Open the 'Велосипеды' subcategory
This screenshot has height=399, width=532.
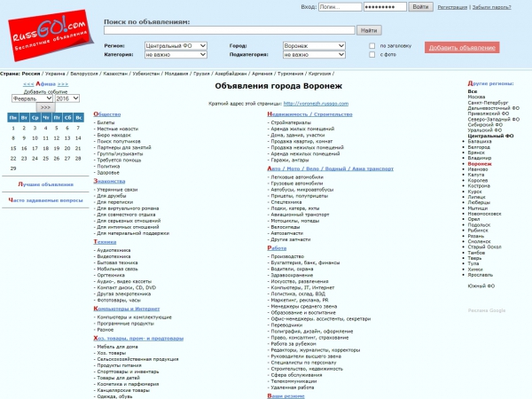click(286, 227)
